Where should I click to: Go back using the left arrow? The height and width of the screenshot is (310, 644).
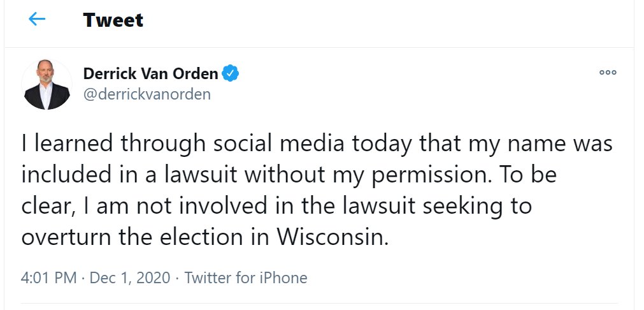[x=37, y=19]
